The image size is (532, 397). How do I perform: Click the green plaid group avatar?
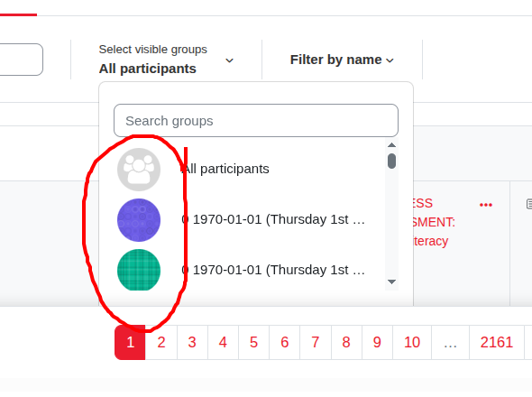click(x=139, y=270)
